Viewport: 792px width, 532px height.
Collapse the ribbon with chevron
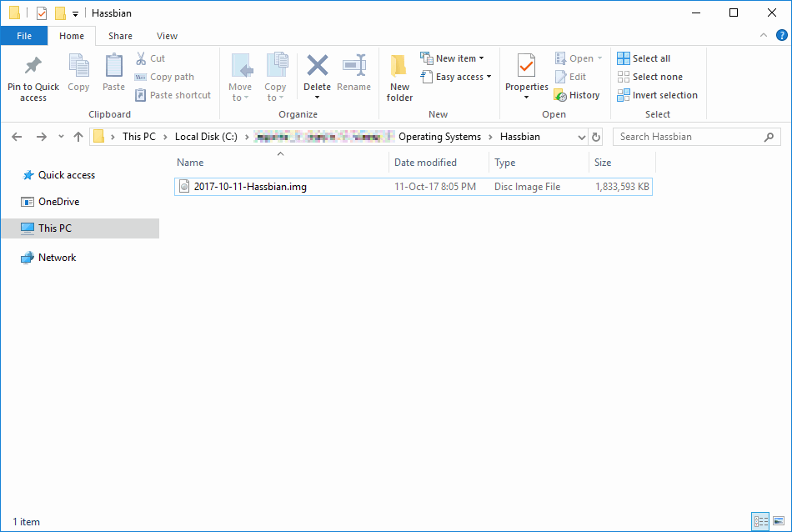[x=763, y=35]
